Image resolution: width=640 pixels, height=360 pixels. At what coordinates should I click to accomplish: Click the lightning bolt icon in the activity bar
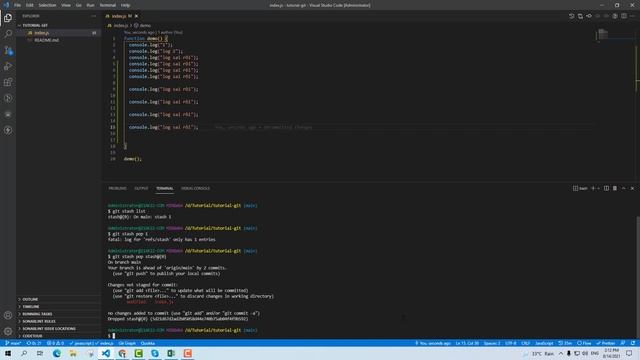click(x=8, y=130)
